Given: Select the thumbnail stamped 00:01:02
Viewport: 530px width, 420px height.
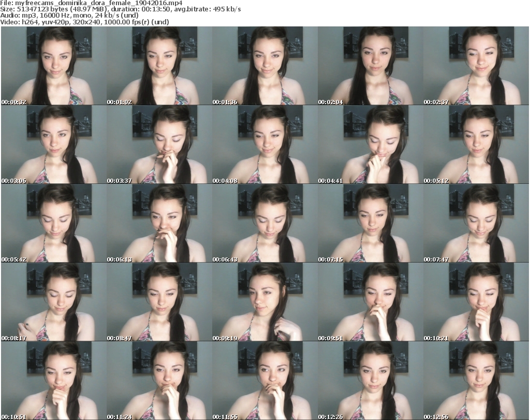Looking at the screenshot, I should coord(159,66).
